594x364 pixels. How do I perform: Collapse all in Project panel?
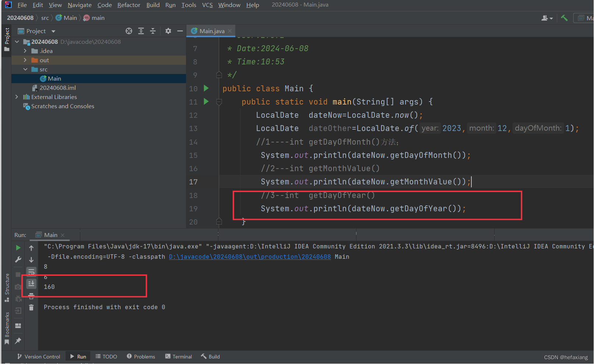[153, 31]
